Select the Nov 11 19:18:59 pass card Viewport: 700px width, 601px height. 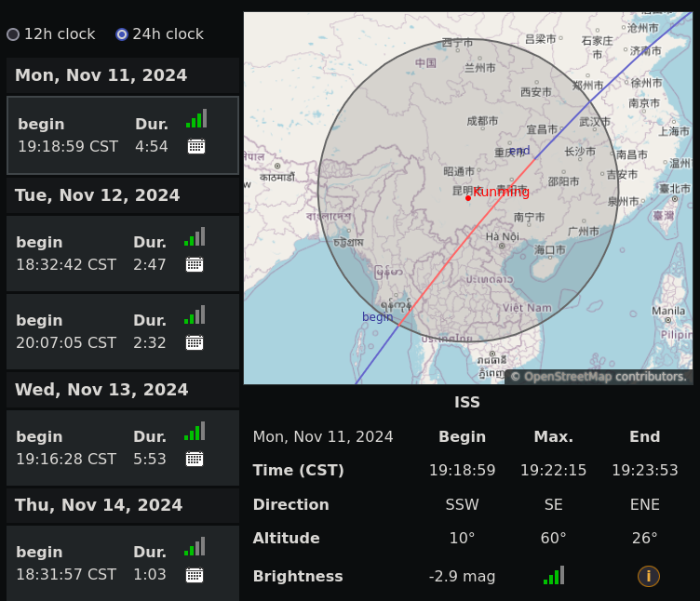(93, 136)
